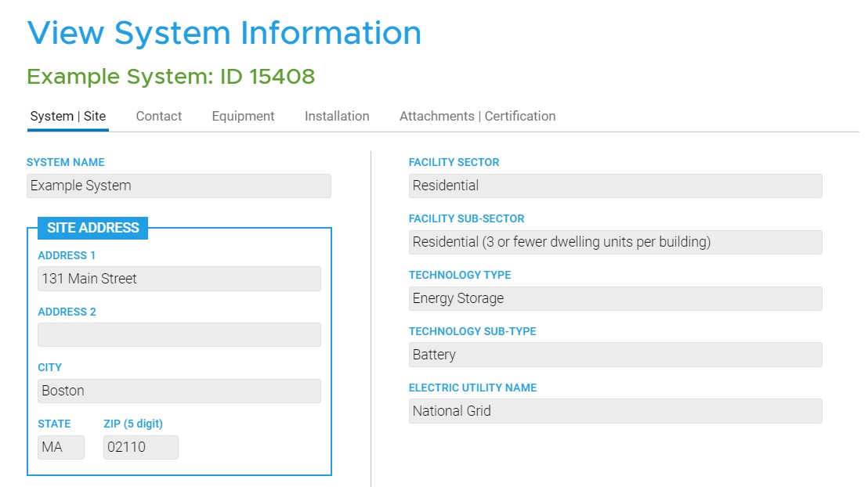Image resolution: width=868 pixels, height=487 pixels.
Task: Select the empty Address 2 field
Action: click(x=179, y=334)
